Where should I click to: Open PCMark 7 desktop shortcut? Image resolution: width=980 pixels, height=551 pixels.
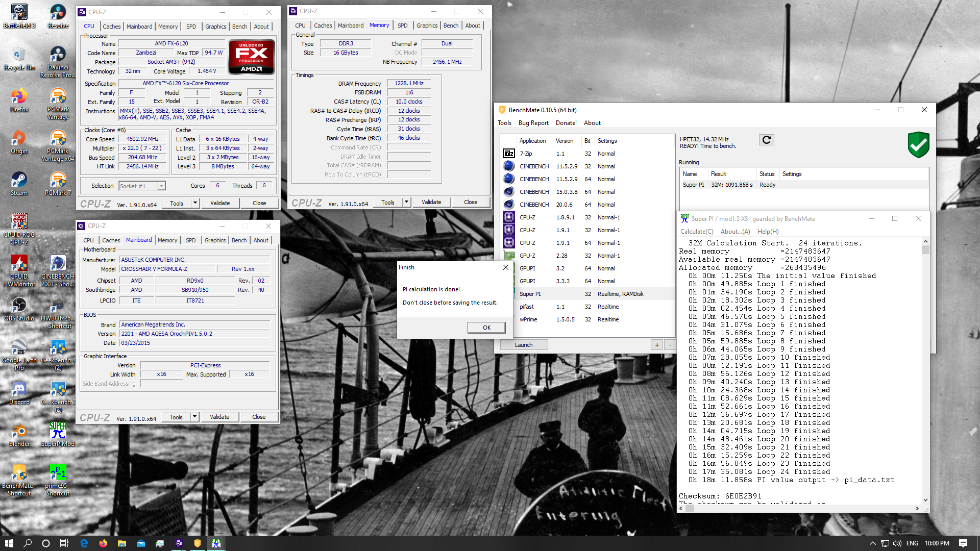[58, 183]
